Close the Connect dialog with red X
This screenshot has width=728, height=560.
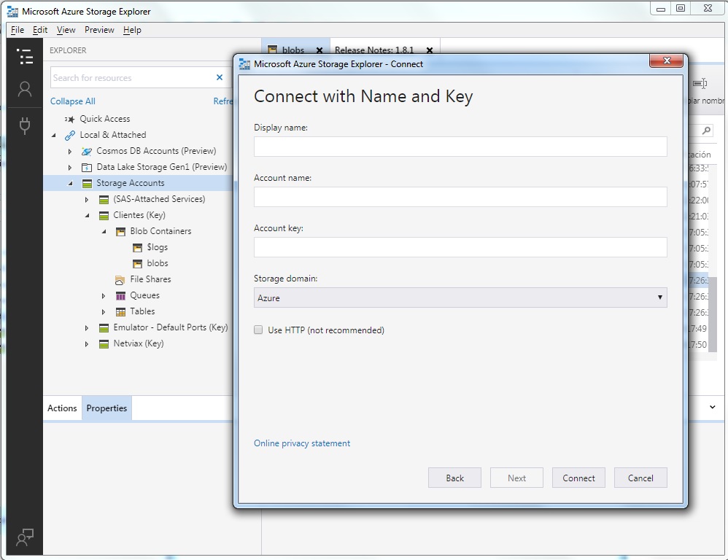[x=666, y=61]
